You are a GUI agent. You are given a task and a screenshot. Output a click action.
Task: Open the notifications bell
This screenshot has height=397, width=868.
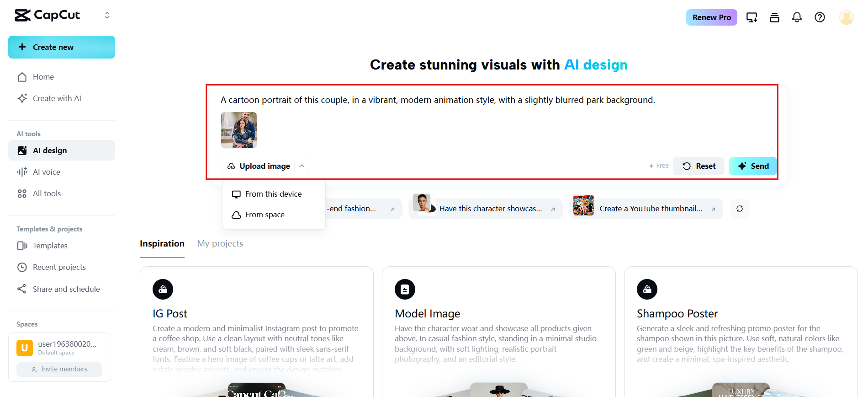click(x=797, y=17)
